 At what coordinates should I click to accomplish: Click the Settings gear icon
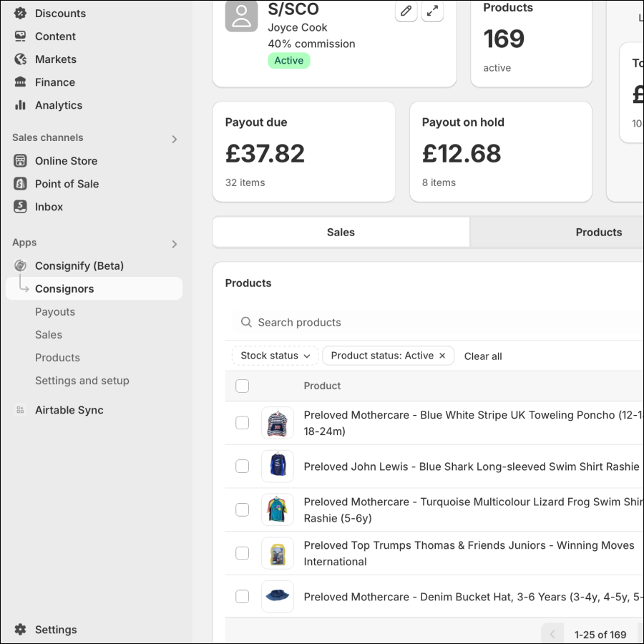coord(20,630)
